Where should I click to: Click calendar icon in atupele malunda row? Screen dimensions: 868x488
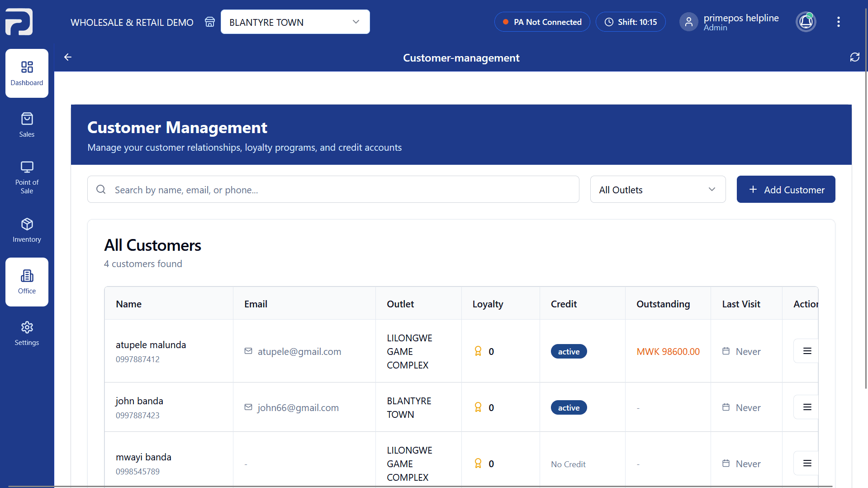[x=726, y=351]
